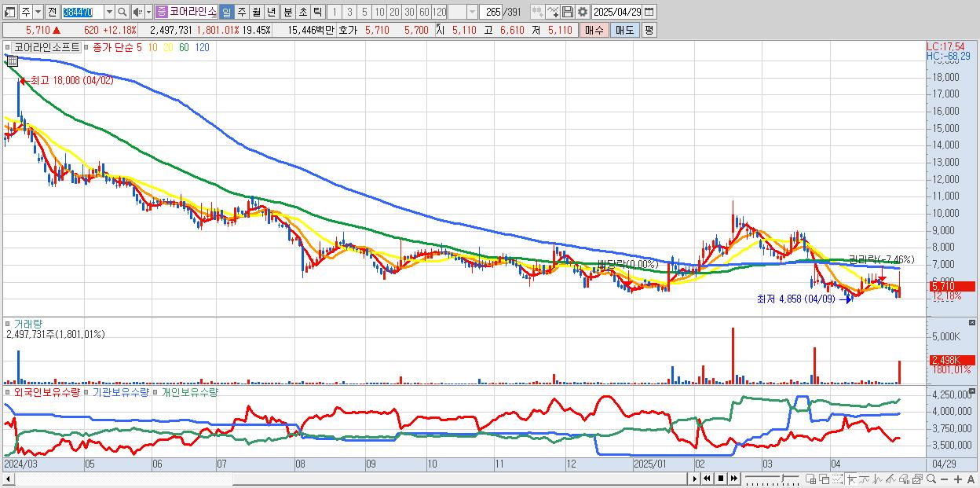Click the moving-average line icon in bottom toolbar
Viewport: 980px width, 488px height.
click(x=865, y=479)
